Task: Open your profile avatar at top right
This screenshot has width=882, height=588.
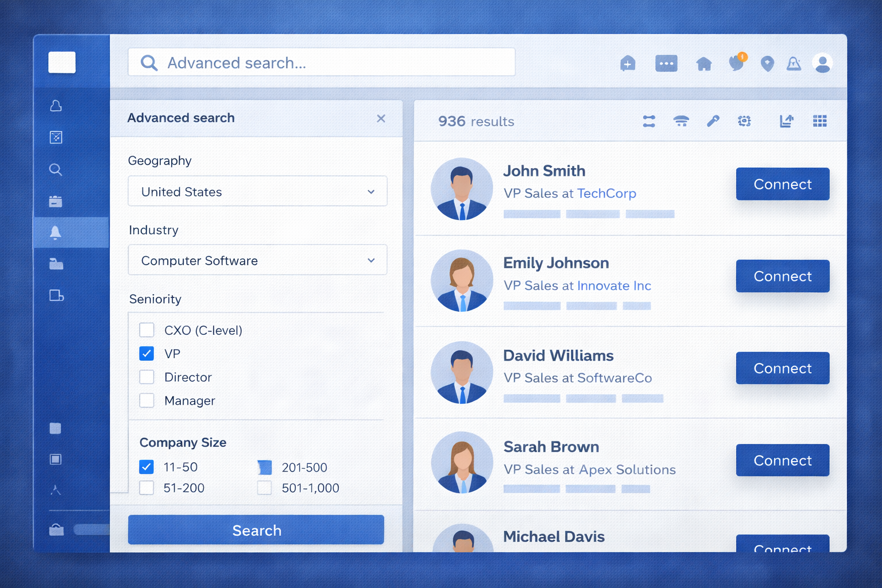Action: (x=823, y=63)
